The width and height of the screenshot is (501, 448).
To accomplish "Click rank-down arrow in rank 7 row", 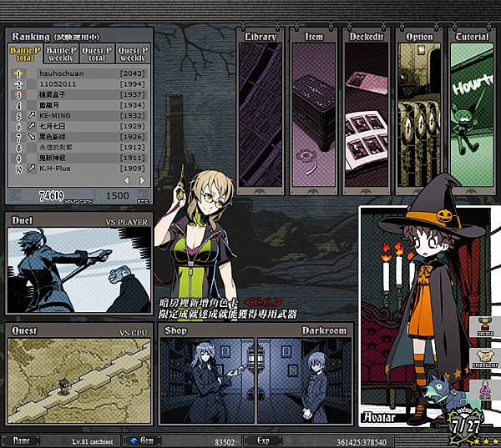I will pyautogui.click(x=32, y=136).
